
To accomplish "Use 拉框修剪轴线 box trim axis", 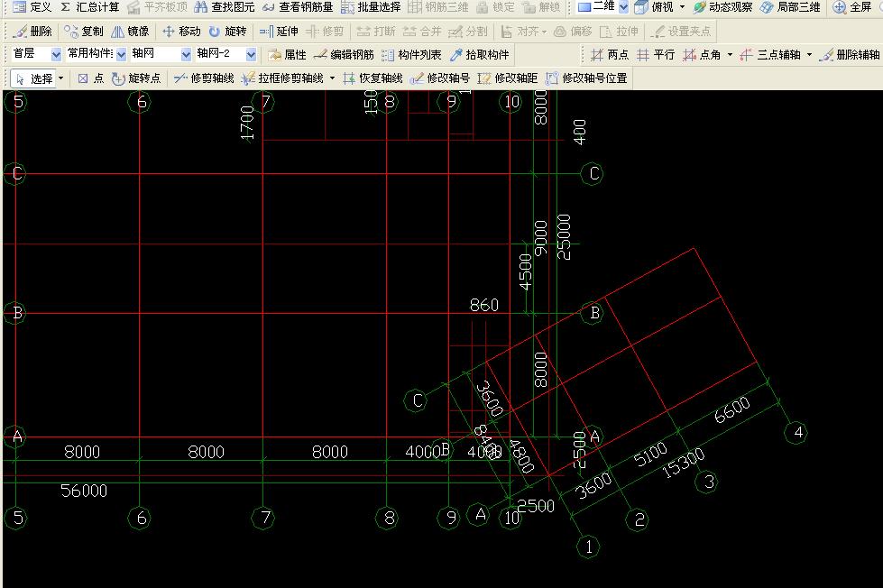I will (282, 78).
